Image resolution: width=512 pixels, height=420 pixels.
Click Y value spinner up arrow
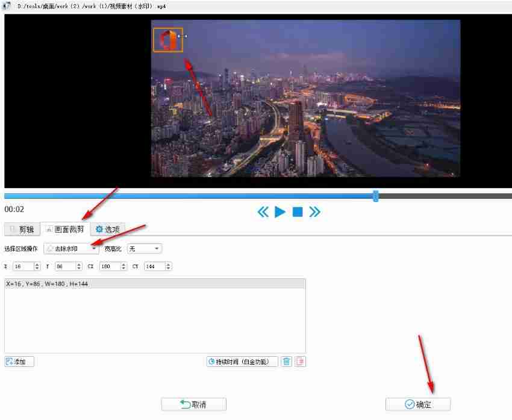[x=79, y=264]
